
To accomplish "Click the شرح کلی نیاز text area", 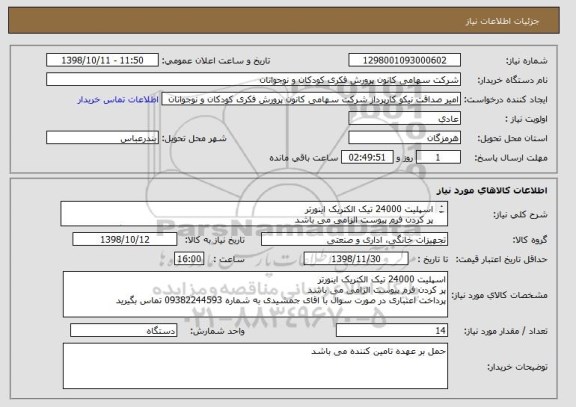I will pos(254,213).
